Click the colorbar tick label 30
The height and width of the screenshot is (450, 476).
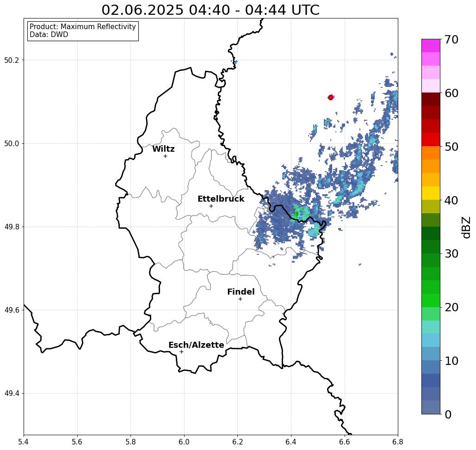pyautogui.click(x=451, y=254)
